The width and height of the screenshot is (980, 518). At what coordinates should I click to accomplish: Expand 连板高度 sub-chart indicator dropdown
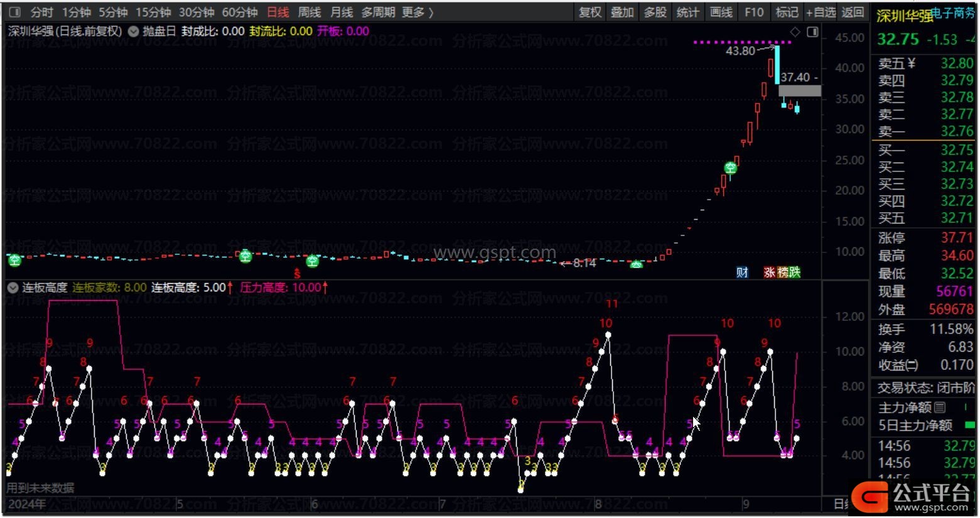pyautogui.click(x=13, y=288)
